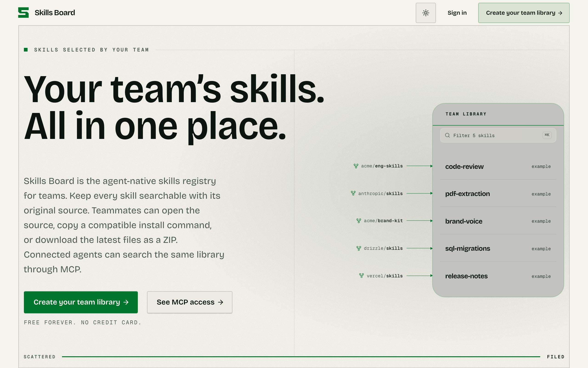588x368 pixels.
Task: Click the anthropic/skills source label
Action: pos(380,193)
